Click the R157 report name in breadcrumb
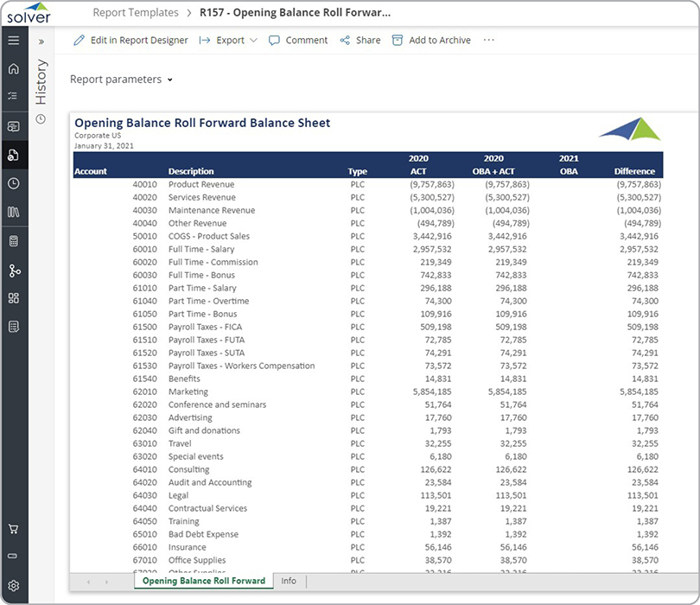The height and width of the screenshot is (605, 700). [295, 12]
